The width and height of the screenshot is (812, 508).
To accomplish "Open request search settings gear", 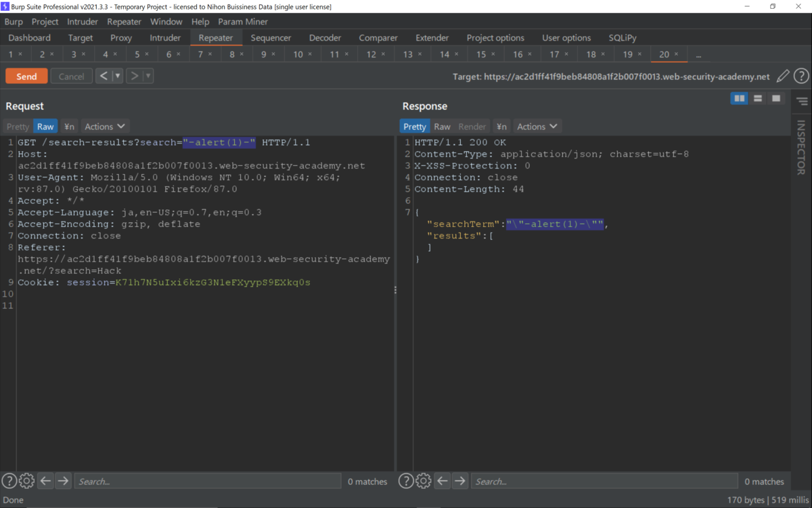I will [26, 481].
